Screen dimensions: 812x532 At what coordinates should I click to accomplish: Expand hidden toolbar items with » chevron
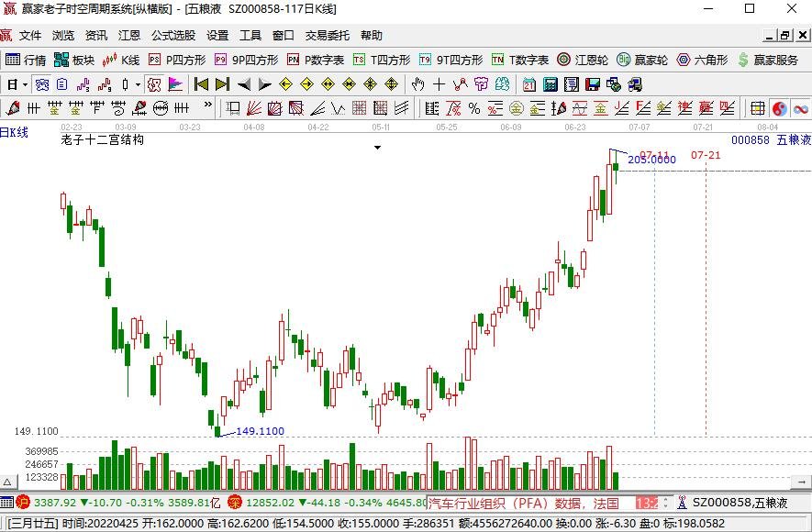coord(207,105)
